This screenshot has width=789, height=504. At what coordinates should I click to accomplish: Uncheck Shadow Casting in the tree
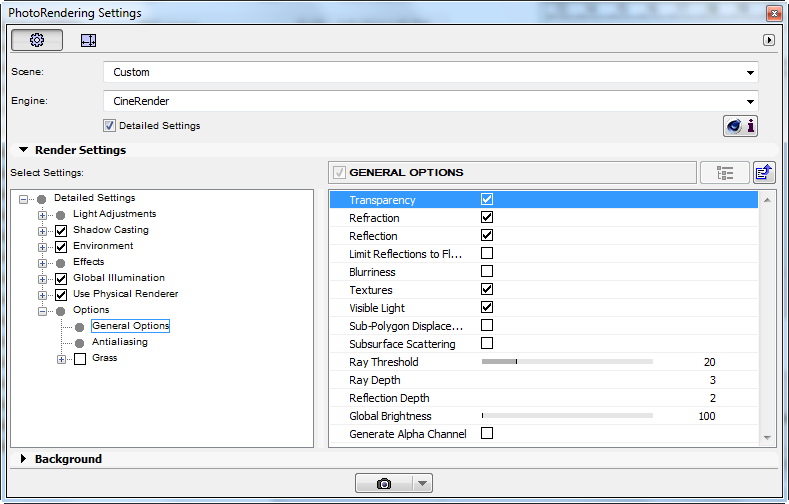pyautogui.click(x=61, y=231)
